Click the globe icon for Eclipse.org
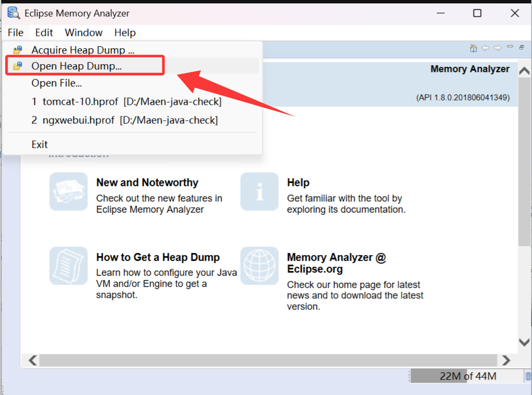This screenshot has width=532, height=395. coord(259,266)
